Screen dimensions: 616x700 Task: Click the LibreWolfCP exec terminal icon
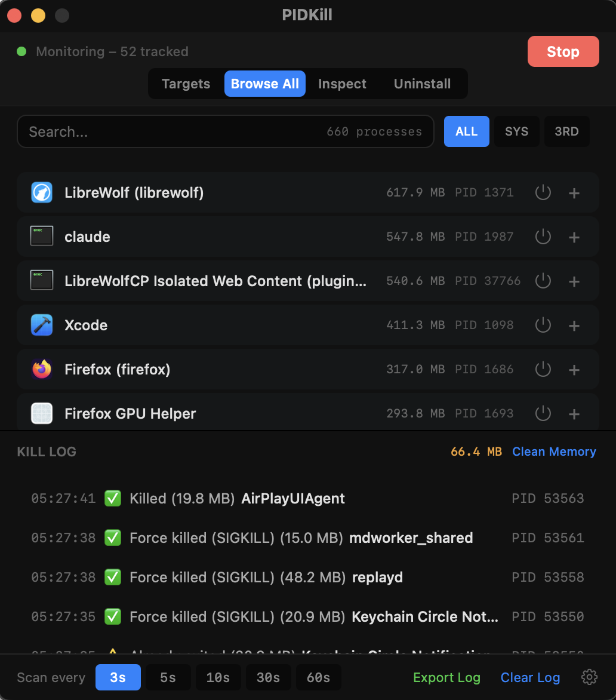coord(41,280)
